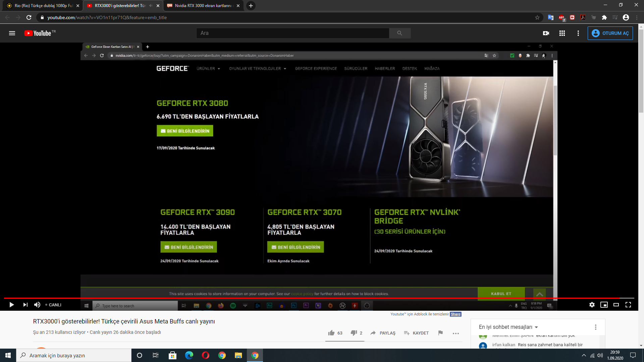Image resolution: width=644 pixels, height=362 pixels.
Task: Click the OTURUM AÇ sign-in button
Action: 610,33
